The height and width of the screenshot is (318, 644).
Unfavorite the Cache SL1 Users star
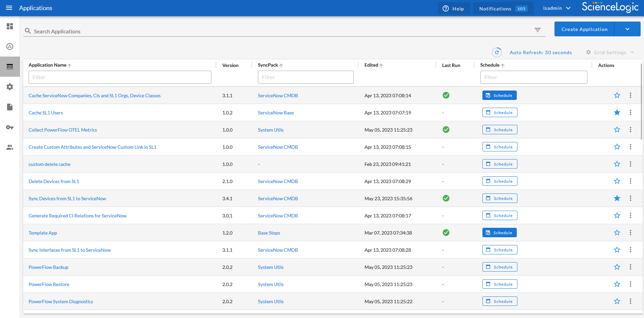click(617, 112)
